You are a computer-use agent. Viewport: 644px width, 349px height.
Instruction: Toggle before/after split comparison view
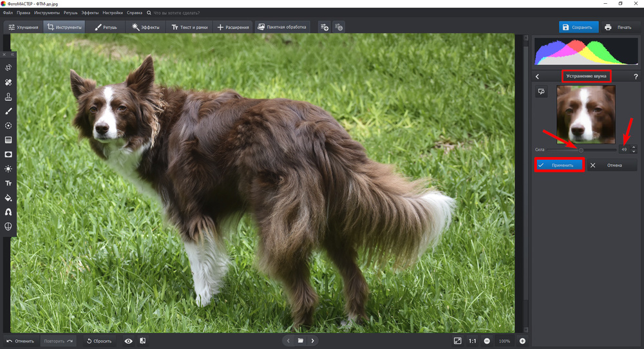(142, 341)
